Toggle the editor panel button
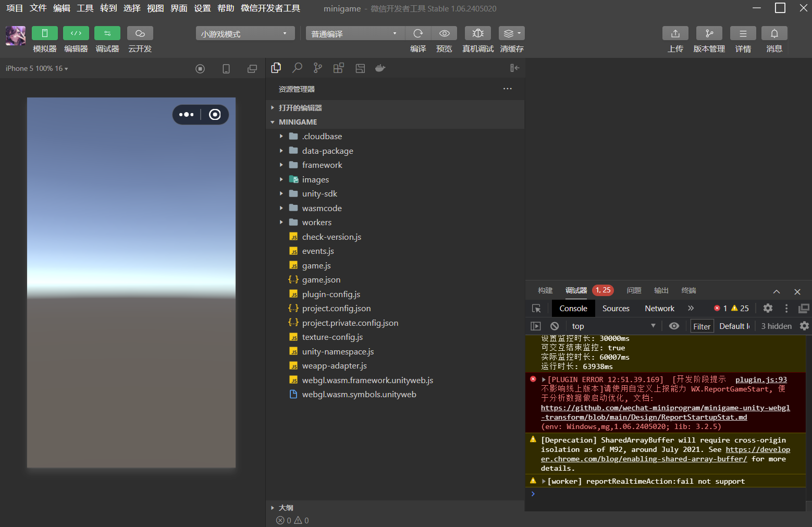The image size is (812, 527). (x=76, y=33)
